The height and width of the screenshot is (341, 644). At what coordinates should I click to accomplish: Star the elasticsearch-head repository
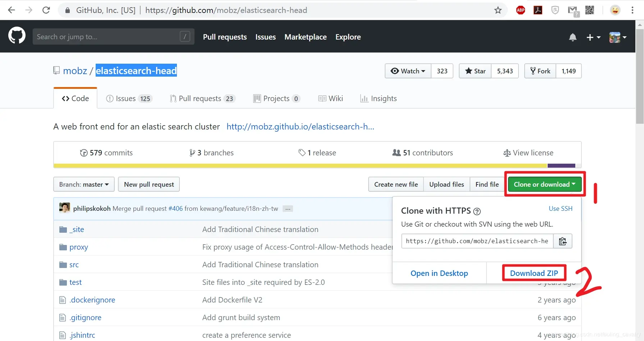click(x=475, y=71)
